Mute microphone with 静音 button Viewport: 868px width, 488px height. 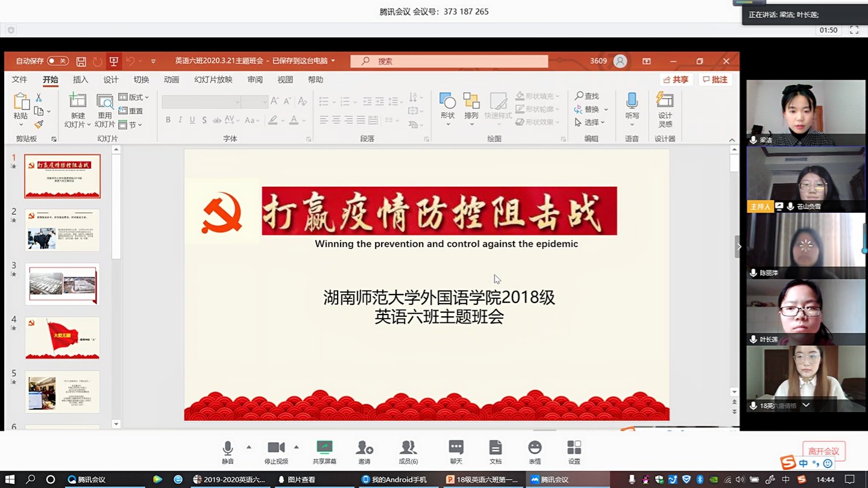tap(227, 448)
